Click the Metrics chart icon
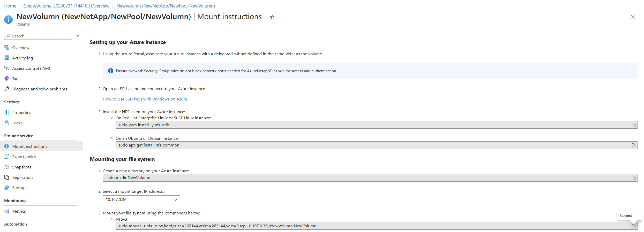The width and height of the screenshot is (644, 232). [7, 211]
